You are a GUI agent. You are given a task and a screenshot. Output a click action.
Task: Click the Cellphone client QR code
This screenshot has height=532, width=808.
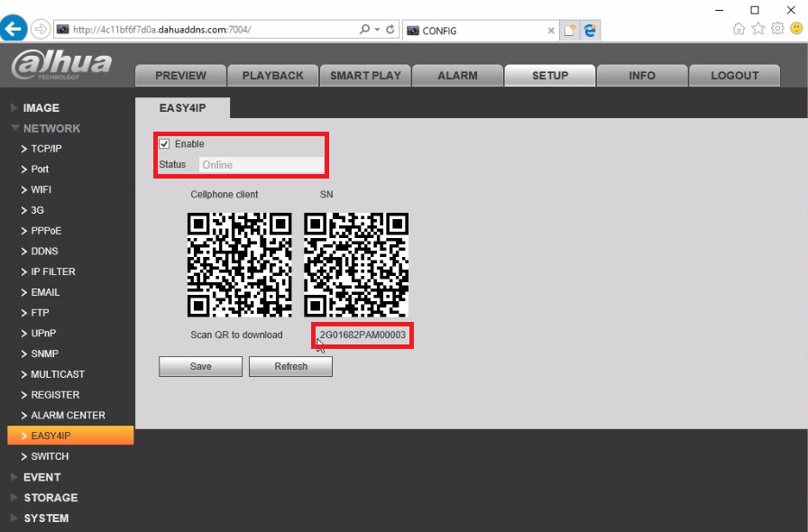[x=240, y=264]
